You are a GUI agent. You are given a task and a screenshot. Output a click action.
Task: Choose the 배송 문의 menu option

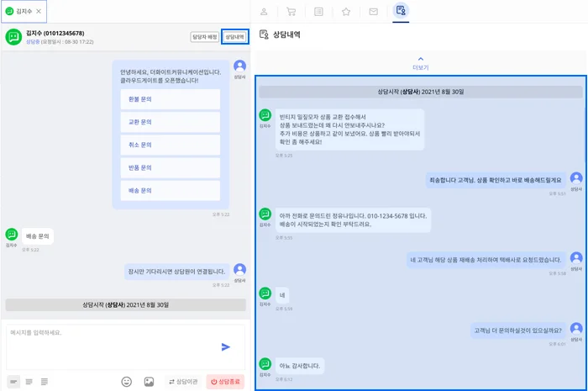[x=170, y=191]
